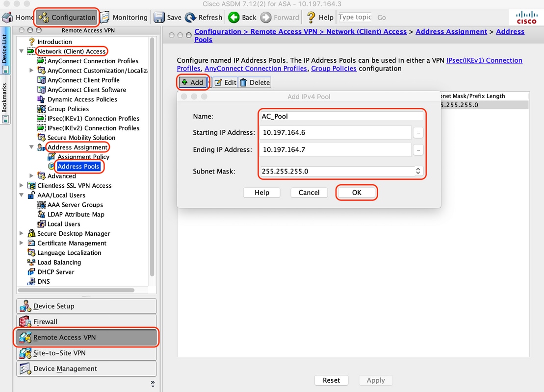Click the Assignment Policy icon
The image size is (544, 392).
52,157
